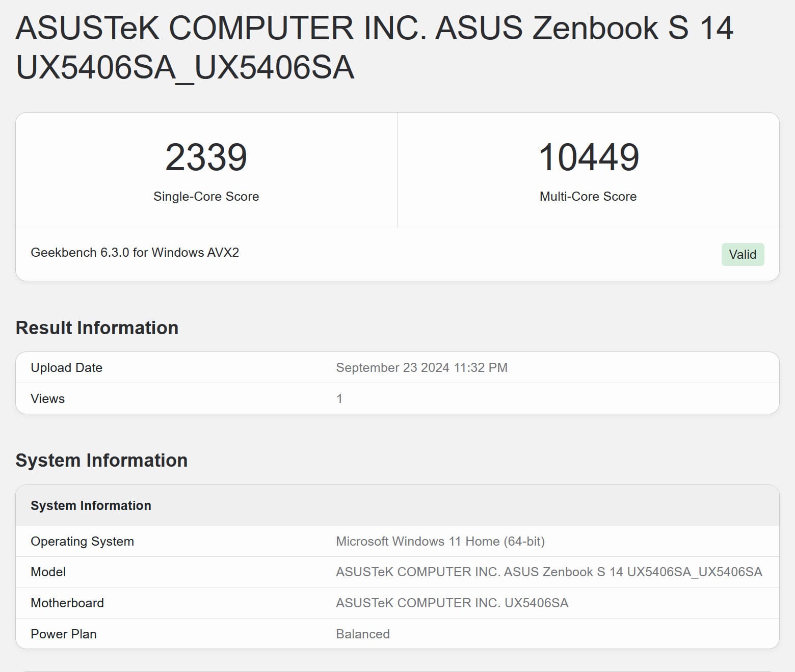Select the Single-Core Score value 2339
The width and height of the screenshot is (795, 672).
coord(206,157)
